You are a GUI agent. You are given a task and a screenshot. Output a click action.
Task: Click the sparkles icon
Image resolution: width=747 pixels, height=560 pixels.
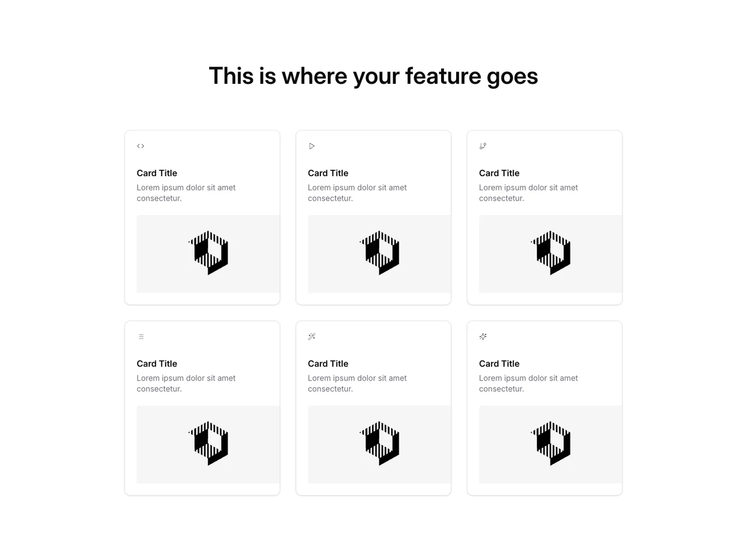[483, 337]
